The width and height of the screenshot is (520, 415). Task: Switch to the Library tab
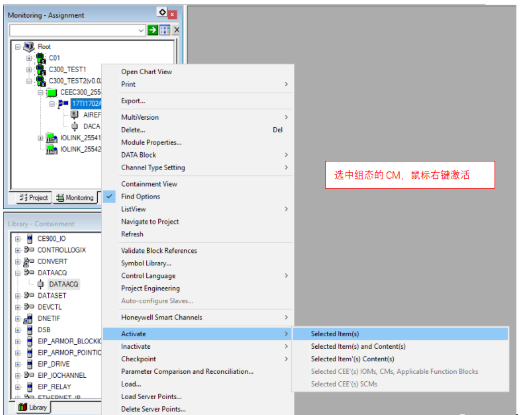33,407
